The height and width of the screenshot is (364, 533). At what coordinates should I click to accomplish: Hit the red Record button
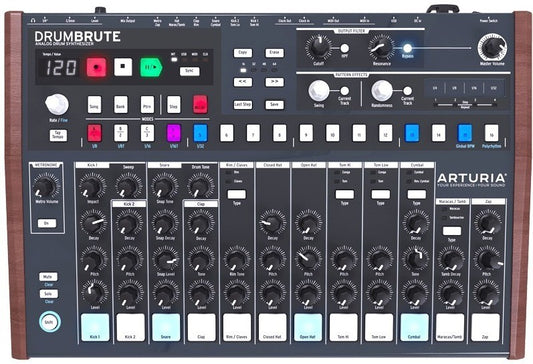pos(96,67)
